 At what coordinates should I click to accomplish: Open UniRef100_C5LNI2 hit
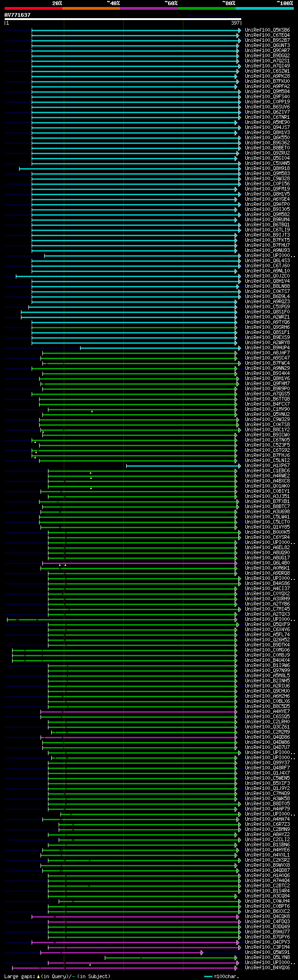click(267, 461)
